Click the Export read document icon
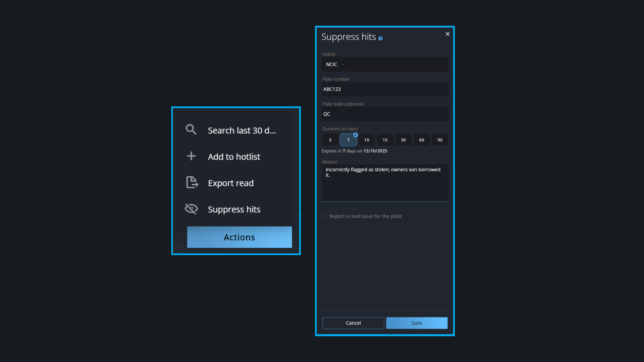The height and width of the screenshot is (362, 644). 192,182
